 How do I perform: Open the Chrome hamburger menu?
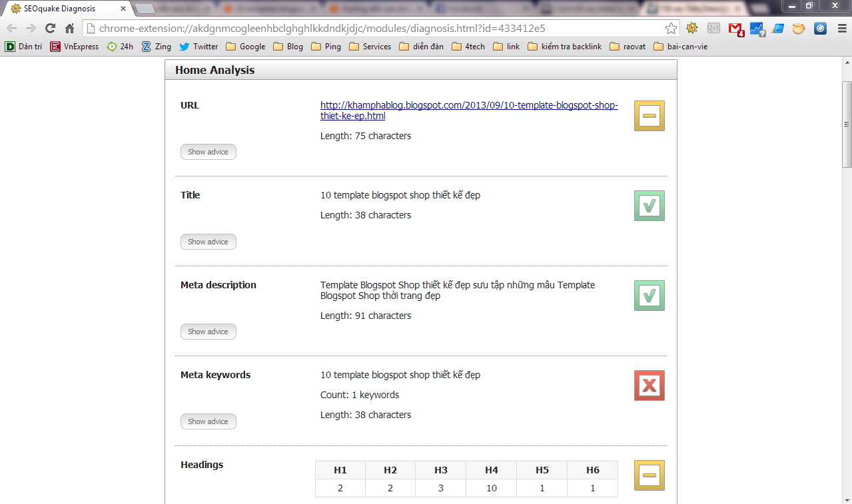[841, 29]
